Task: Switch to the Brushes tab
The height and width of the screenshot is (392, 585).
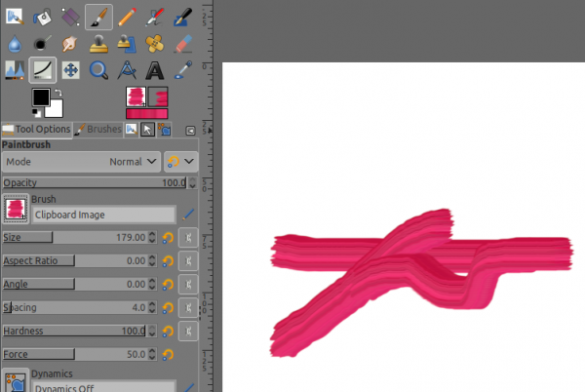Action: (98, 130)
